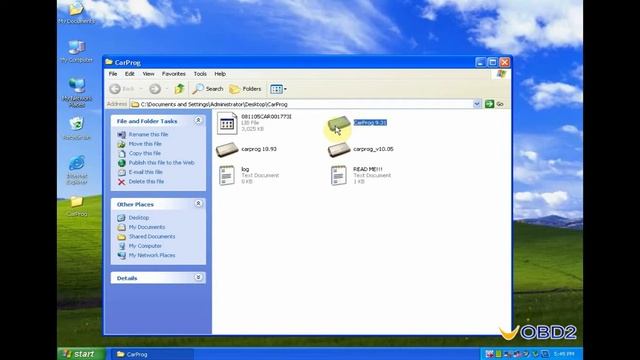The width and height of the screenshot is (640, 360).
Task: Select the log text document icon
Action: [x=227, y=175]
